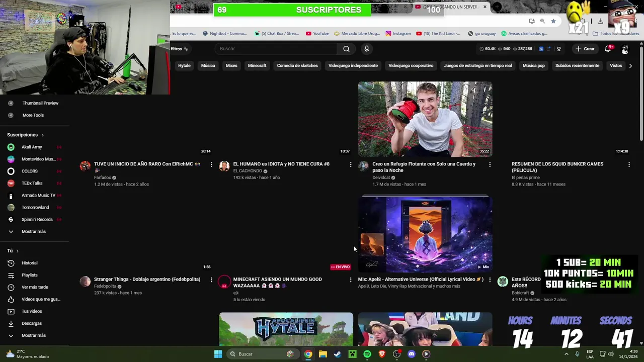Click the Crear button
644x362 pixels.
click(x=585, y=49)
